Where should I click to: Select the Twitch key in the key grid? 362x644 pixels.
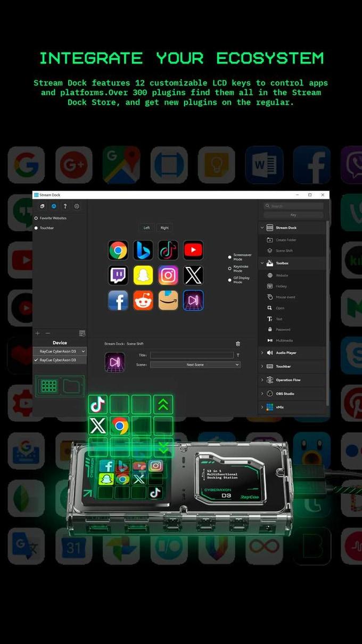click(x=118, y=275)
